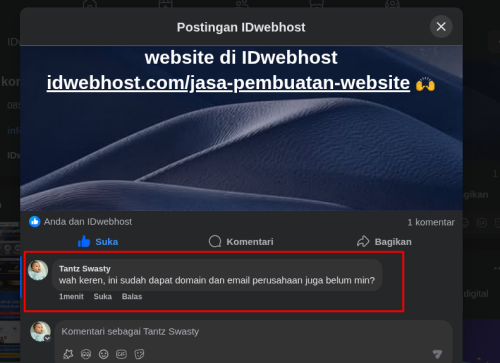Toggle the Suka like button
Screen dimensions: 500x363
(98, 242)
